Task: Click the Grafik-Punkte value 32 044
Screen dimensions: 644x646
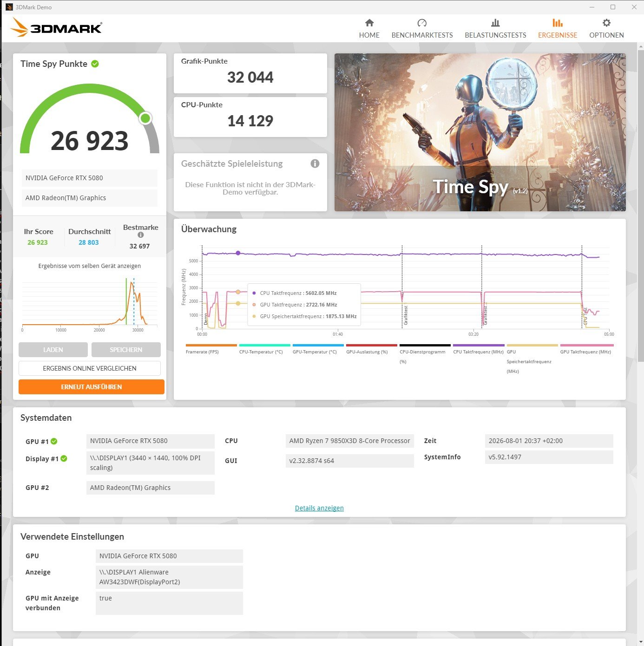Action: (250, 77)
